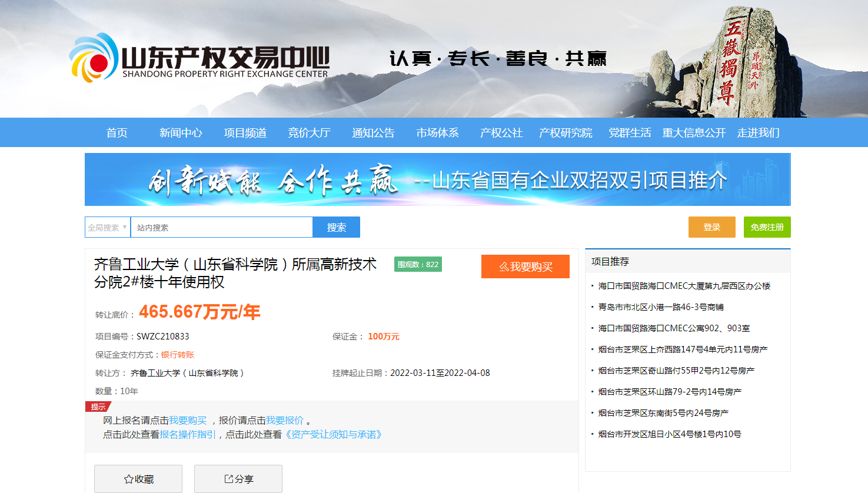Open 产权公社 navigation item
The width and height of the screenshot is (868, 493).
coord(501,133)
